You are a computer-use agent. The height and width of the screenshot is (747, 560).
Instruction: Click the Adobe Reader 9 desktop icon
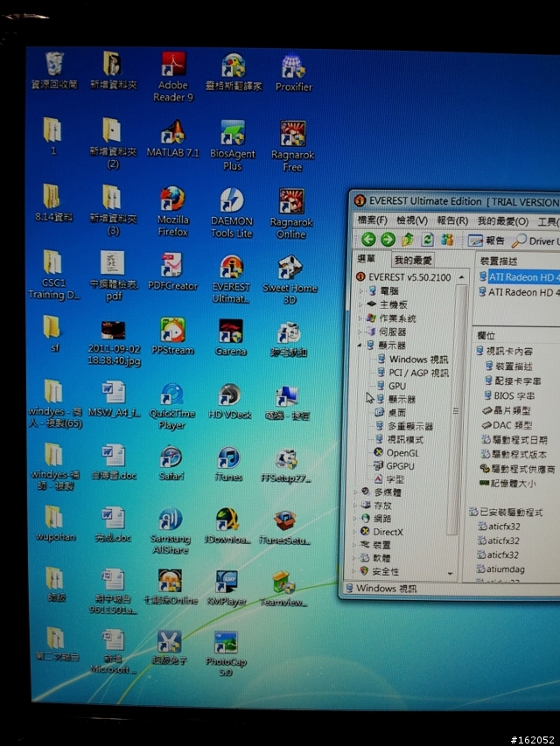click(x=173, y=77)
